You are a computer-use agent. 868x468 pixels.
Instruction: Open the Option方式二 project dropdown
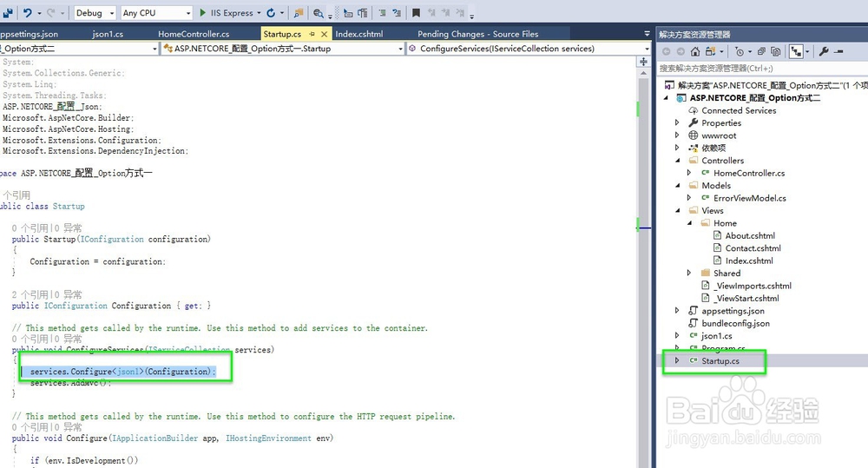(x=155, y=49)
